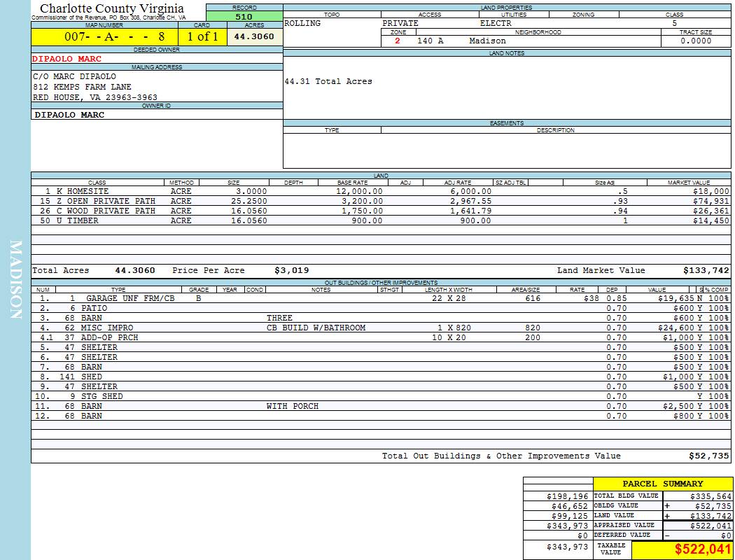
Task: Click the large red taxable value $522,041
Action: click(702, 550)
